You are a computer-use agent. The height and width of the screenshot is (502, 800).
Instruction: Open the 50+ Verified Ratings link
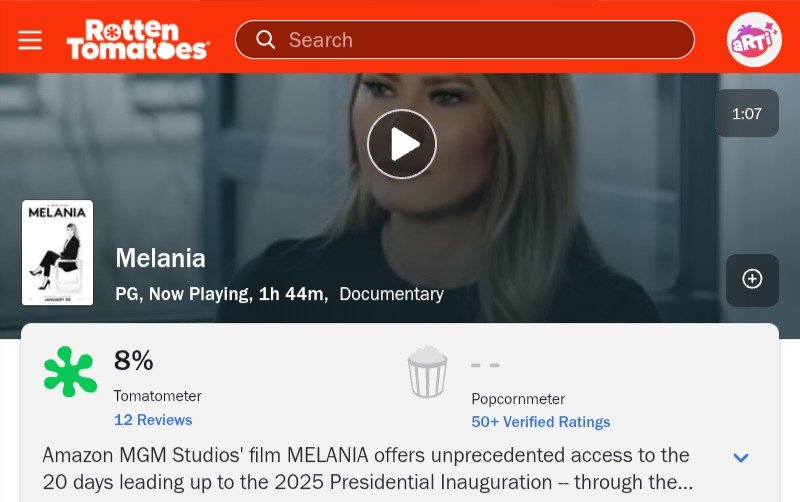[x=541, y=422]
